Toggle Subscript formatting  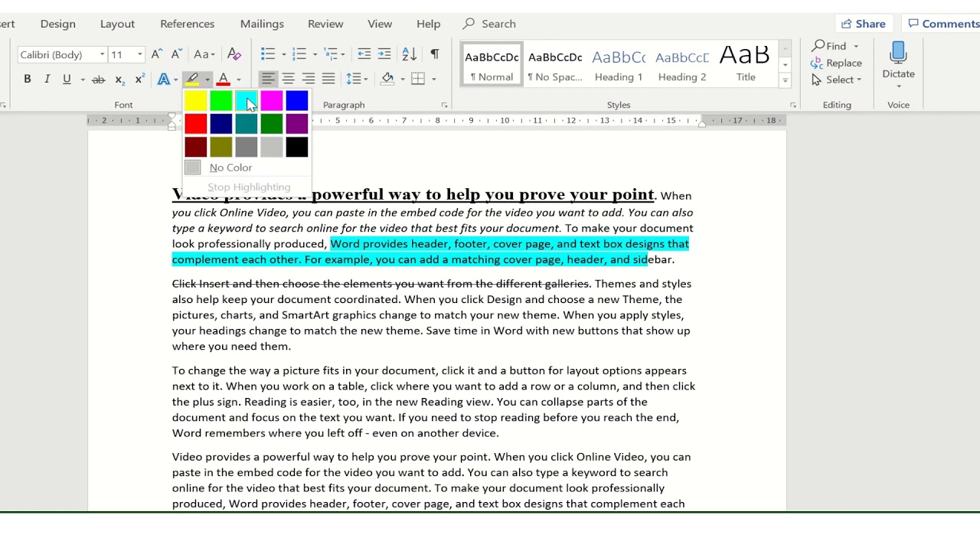pyautogui.click(x=119, y=79)
